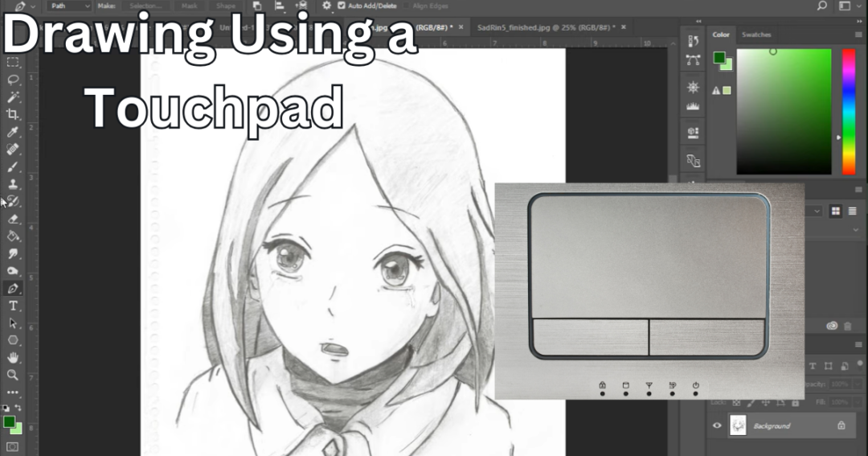Open the Clone Source panel icon
Viewport: 868px width, 456px height.
pyautogui.click(x=693, y=161)
